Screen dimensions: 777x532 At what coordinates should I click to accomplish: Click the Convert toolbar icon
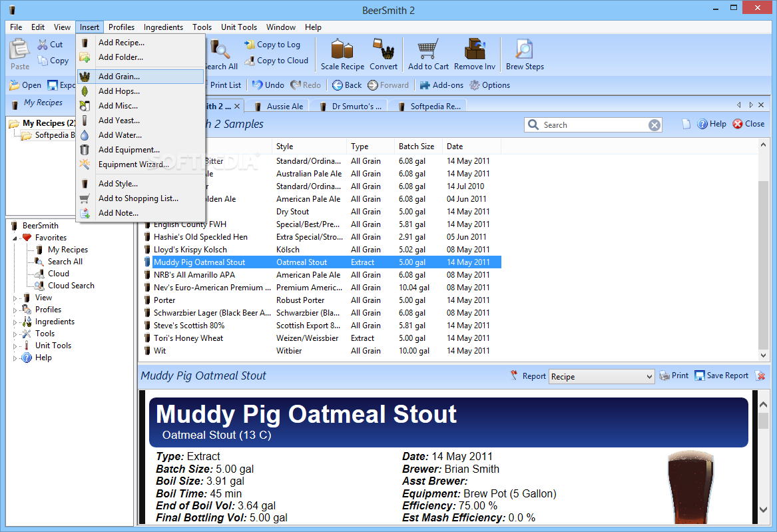[384, 55]
